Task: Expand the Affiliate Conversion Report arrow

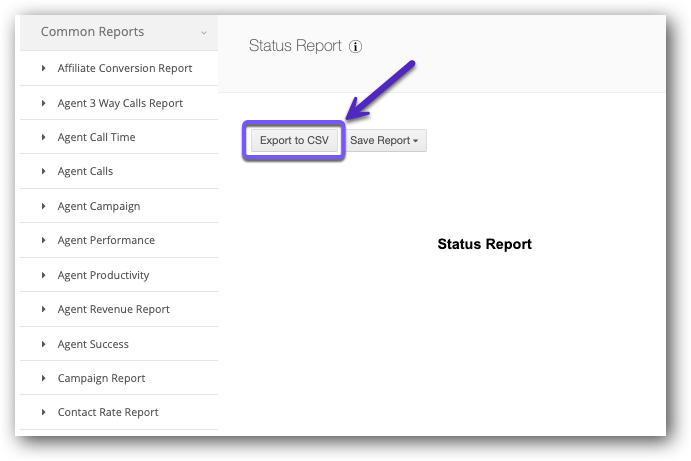Action: (43, 68)
